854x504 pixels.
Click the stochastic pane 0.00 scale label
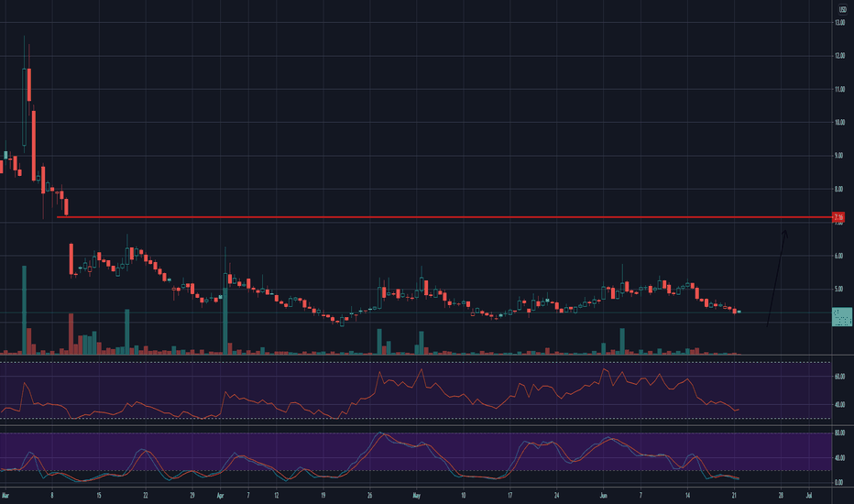pos(839,482)
